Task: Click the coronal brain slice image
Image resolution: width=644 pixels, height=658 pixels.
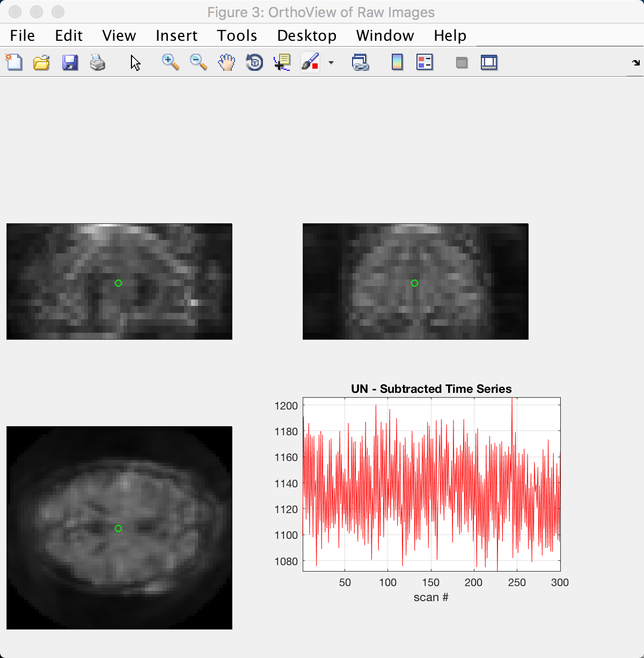Action: click(x=415, y=281)
